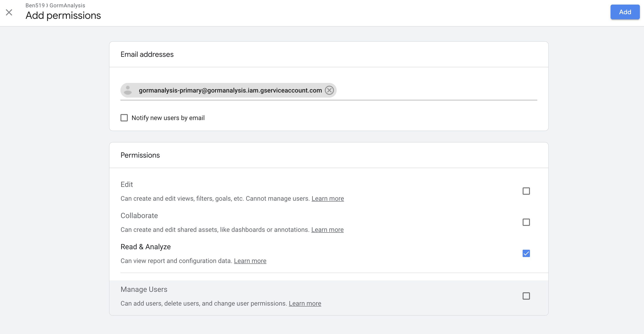This screenshot has height=334, width=644.
Task: Uncheck the Read & Analyze permission checkbox
Action: (x=526, y=253)
